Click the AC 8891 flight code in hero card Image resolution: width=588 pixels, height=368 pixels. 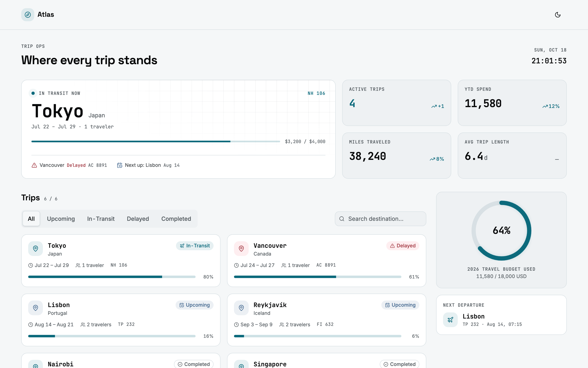[x=97, y=166]
